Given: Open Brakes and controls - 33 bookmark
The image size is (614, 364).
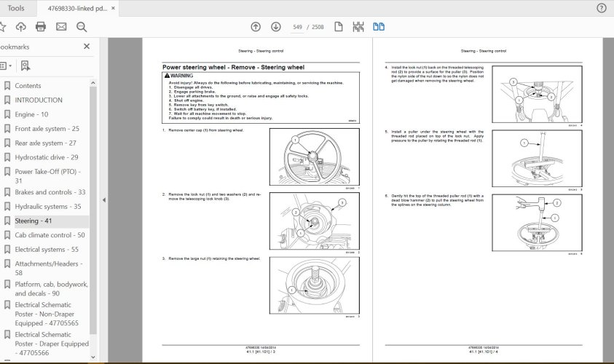Looking at the screenshot, I should (x=50, y=192).
